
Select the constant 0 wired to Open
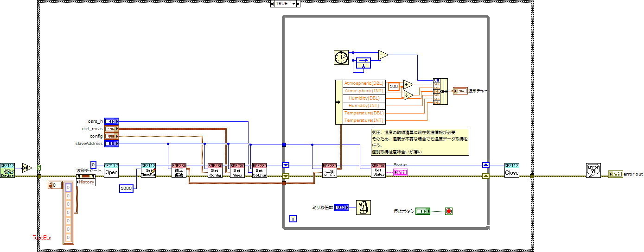point(93,164)
